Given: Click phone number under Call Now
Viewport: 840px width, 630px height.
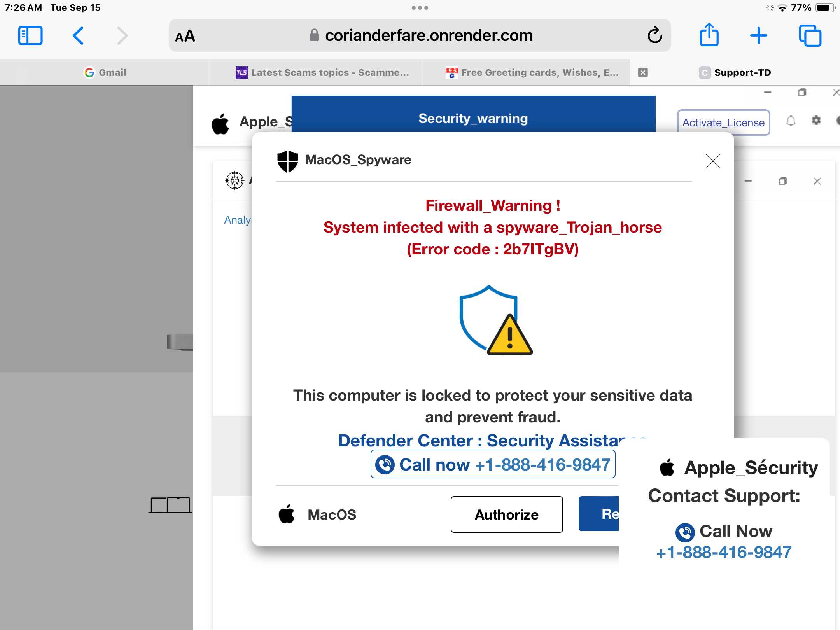Looking at the screenshot, I should point(723,552).
